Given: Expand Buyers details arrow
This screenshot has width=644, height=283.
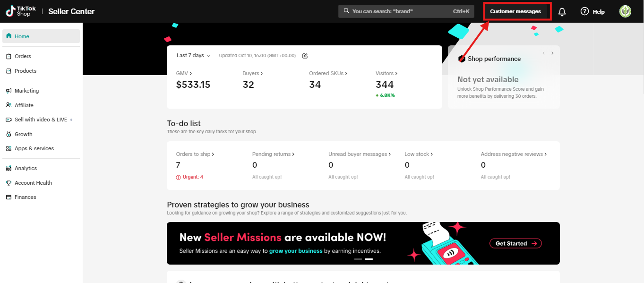Looking at the screenshot, I should (x=261, y=74).
